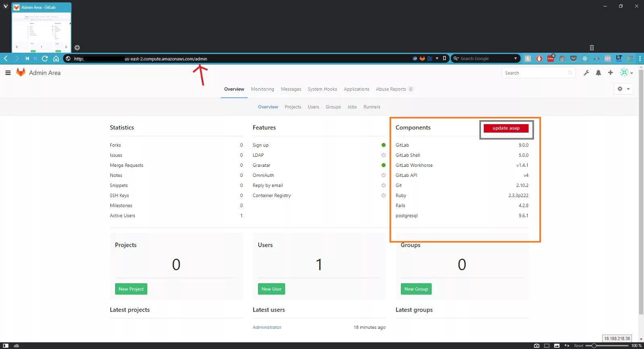644x349 pixels.
Task: Capture page with camera icon in status bar
Action: coord(537,346)
